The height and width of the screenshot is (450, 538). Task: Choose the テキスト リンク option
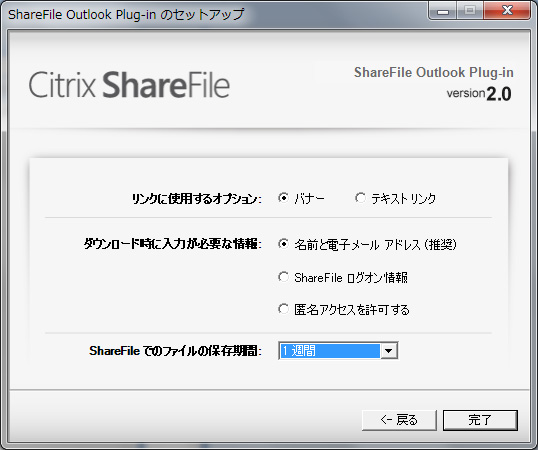pyautogui.click(x=360, y=198)
